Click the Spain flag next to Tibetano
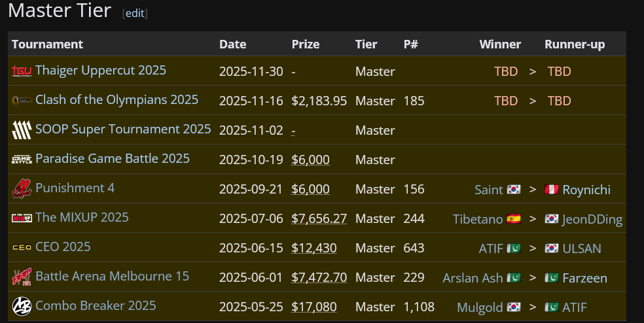The width and height of the screenshot is (644, 323). coord(513,219)
